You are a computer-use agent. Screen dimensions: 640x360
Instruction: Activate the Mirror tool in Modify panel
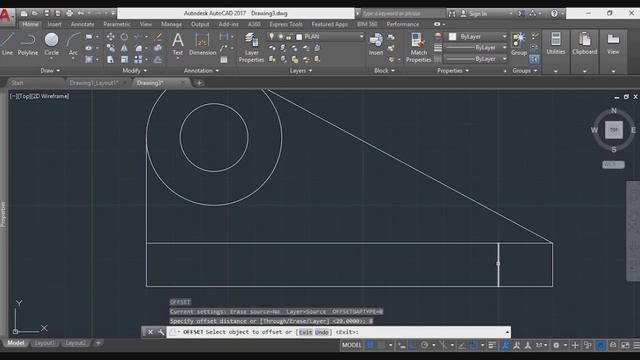pyautogui.click(x=124, y=48)
